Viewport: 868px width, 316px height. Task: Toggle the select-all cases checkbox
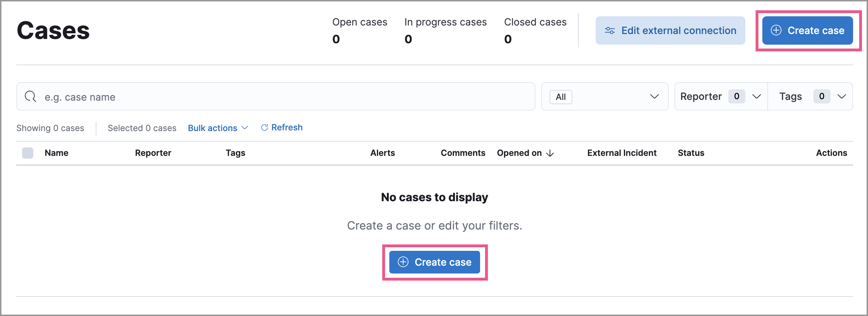tap(28, 153)
